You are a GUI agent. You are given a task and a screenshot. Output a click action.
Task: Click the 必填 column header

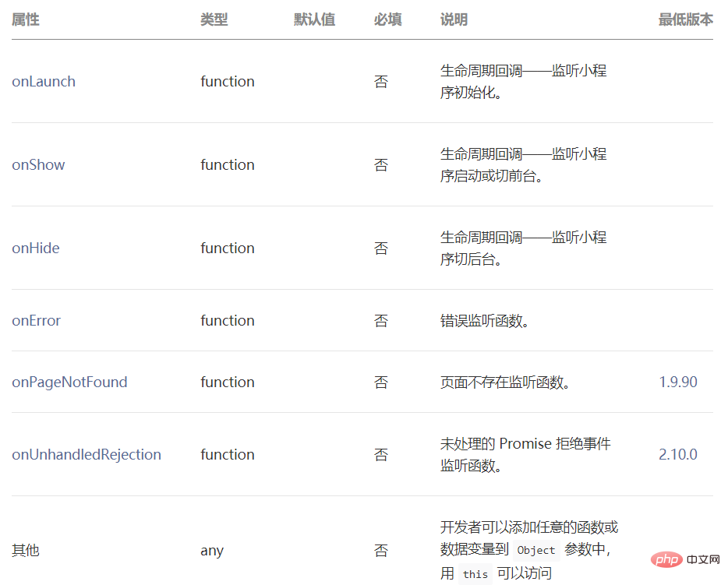click(x=387, y=19)
